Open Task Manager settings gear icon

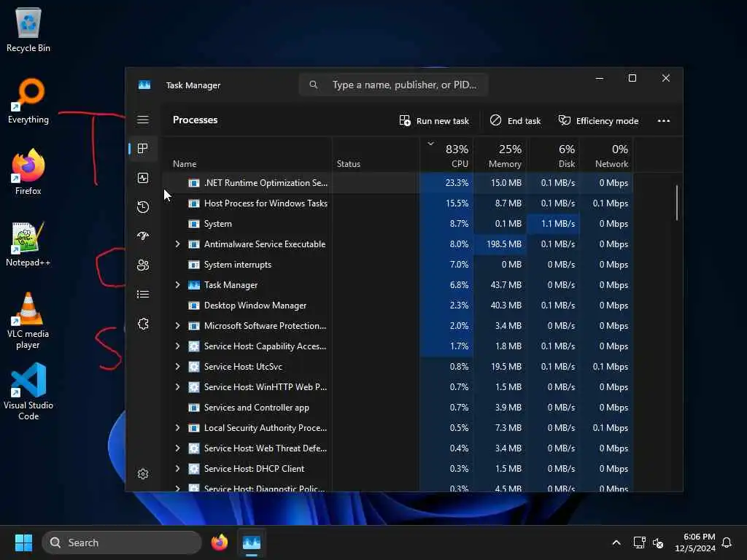(143, 474)
